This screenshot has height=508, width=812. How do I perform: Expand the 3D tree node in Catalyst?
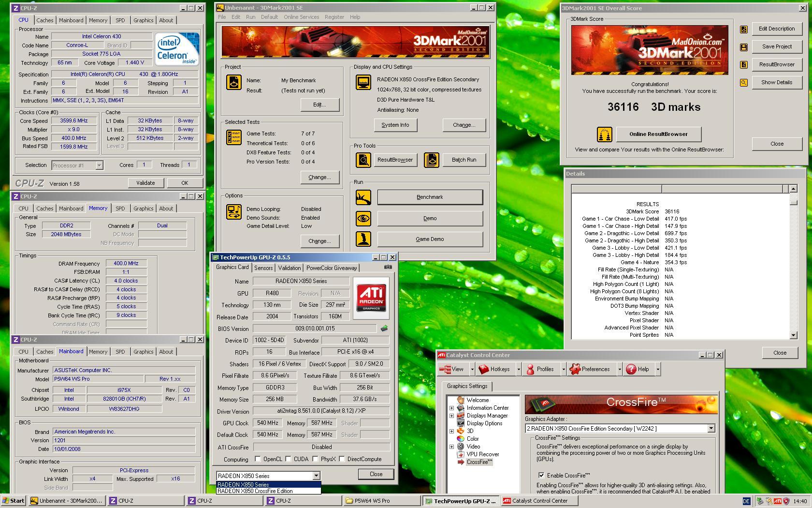[x=451, y=431]
